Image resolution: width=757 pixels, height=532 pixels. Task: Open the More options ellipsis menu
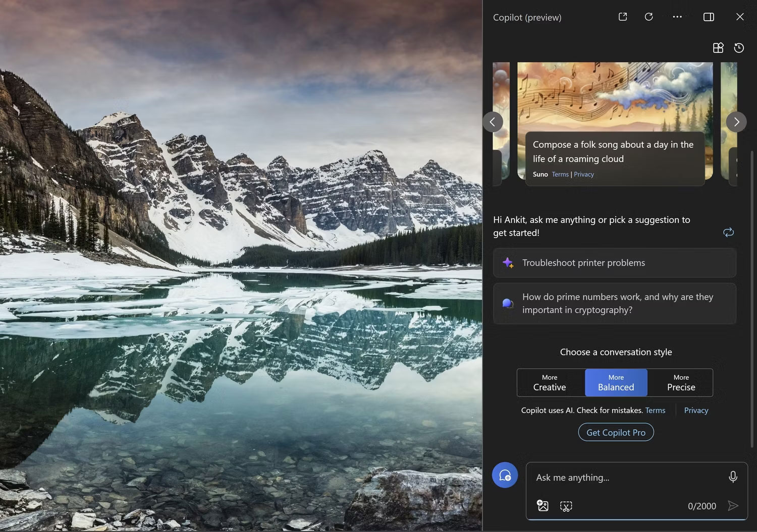(677, 17)
